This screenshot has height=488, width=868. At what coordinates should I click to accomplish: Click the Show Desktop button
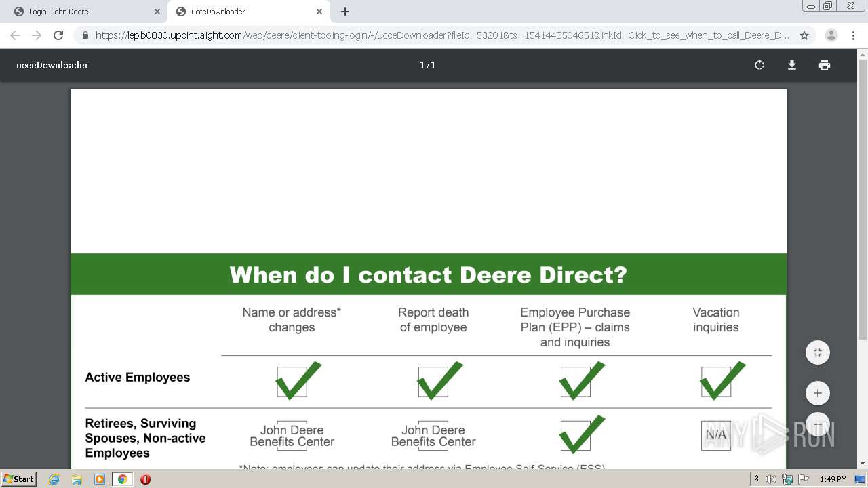click(860, 479)
